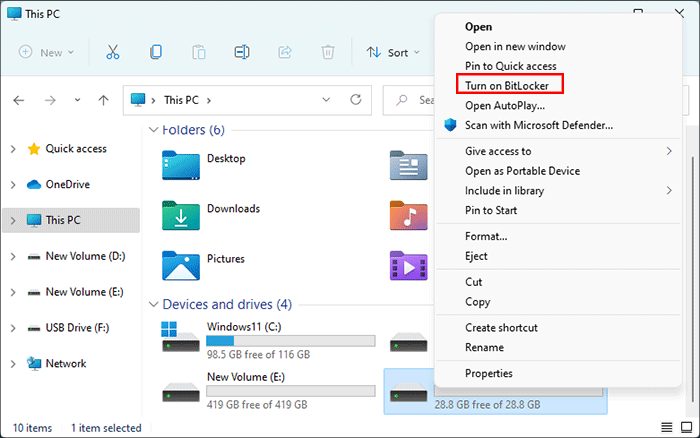Screen dimensions: 700x438
Task: Open the address bar history dropdown
Action: (326, 100)
